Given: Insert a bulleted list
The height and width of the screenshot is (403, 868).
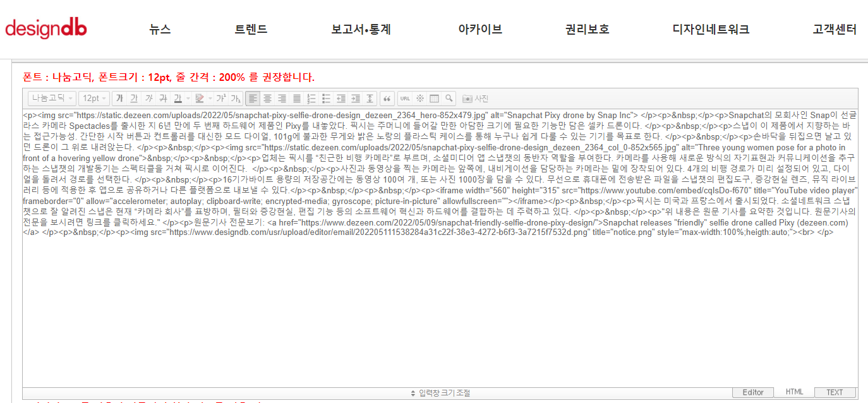Looking at the screenshot, I should [x=326, y=99].
